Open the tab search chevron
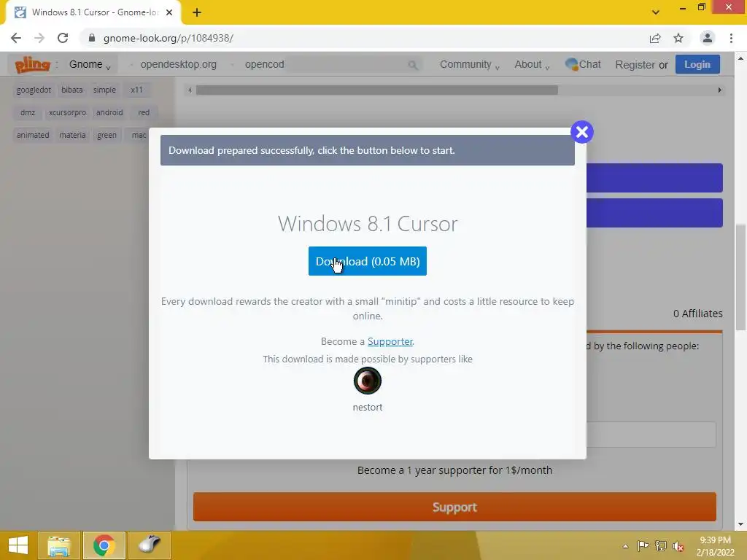Viewport: 747px width, 560px height. 656,12
